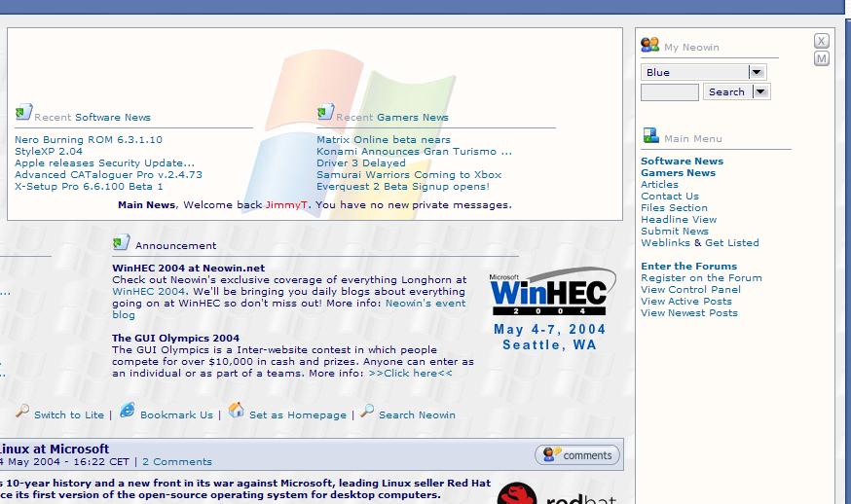Open Apple releases Security Update news
Image resolution: width=851 pixels, height=504 pixels.
tap(104, 162)
